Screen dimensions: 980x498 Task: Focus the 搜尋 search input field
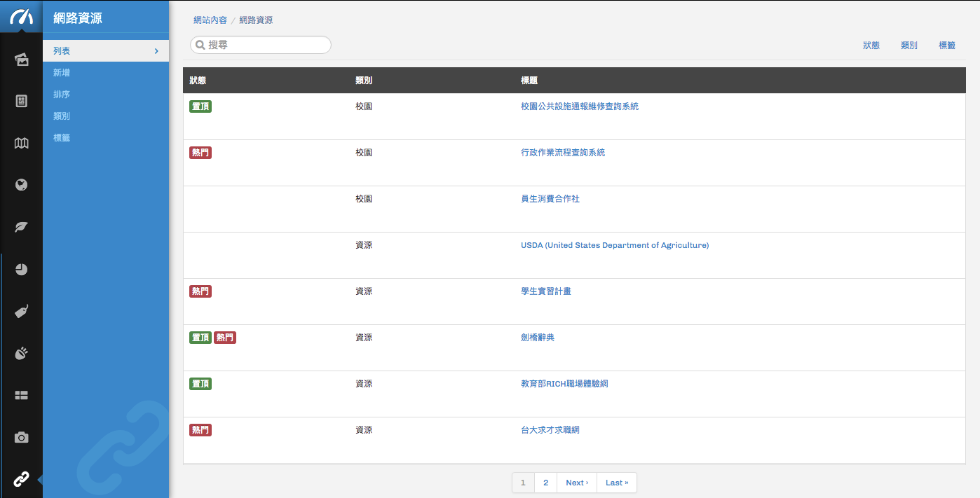(266, 45)
